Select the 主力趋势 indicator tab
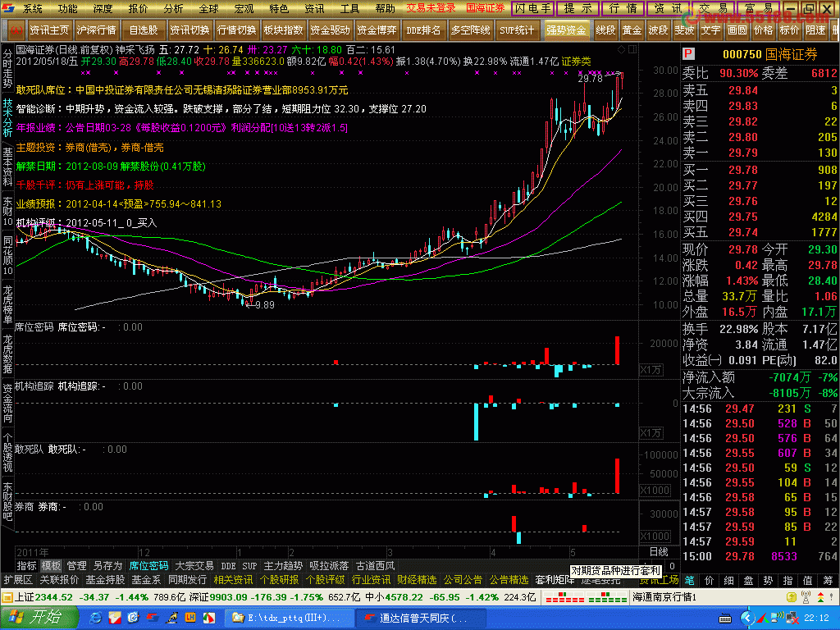The height and width of the screenshot is (630, 840). [283, 566]
